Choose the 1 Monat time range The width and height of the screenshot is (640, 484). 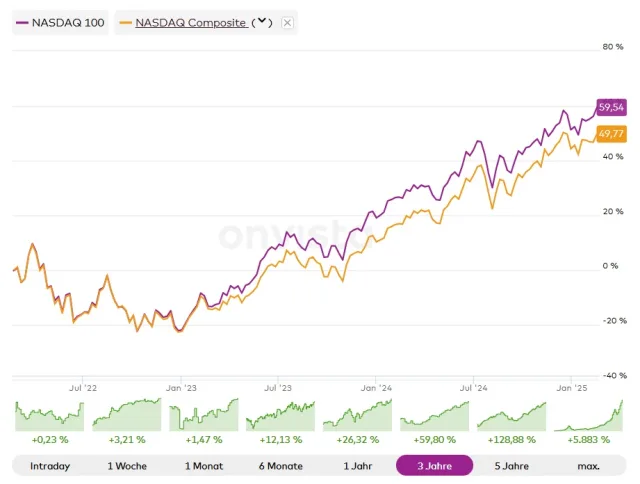[203, 466]
